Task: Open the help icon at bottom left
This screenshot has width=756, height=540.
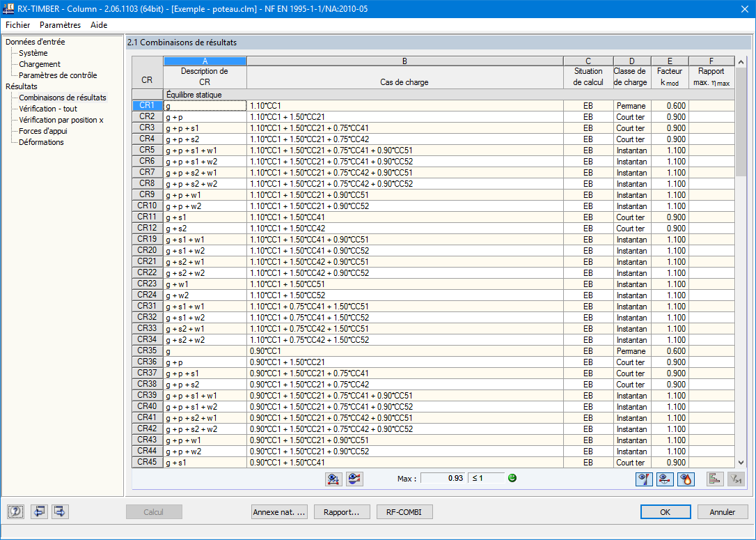Action: 16,511
